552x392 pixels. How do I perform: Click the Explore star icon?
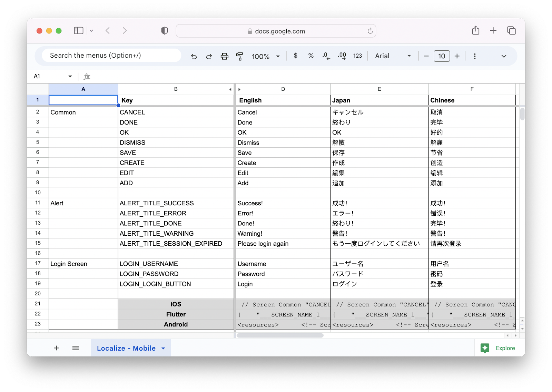(x=485, y=348)
